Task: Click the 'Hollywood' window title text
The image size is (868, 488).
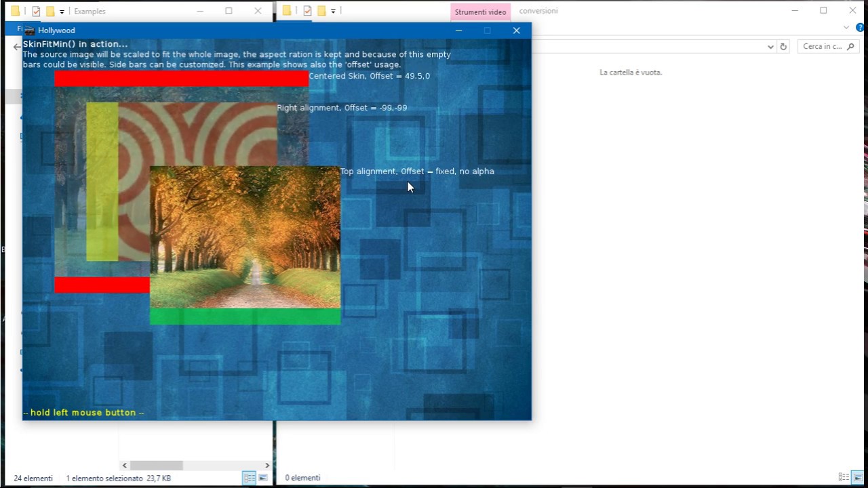Action: [56, 30]
